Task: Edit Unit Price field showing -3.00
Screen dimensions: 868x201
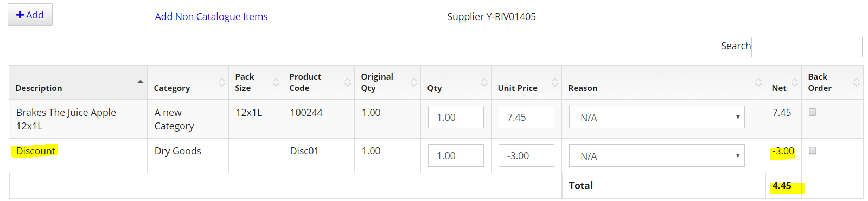Action: click(x=526, y=155)
